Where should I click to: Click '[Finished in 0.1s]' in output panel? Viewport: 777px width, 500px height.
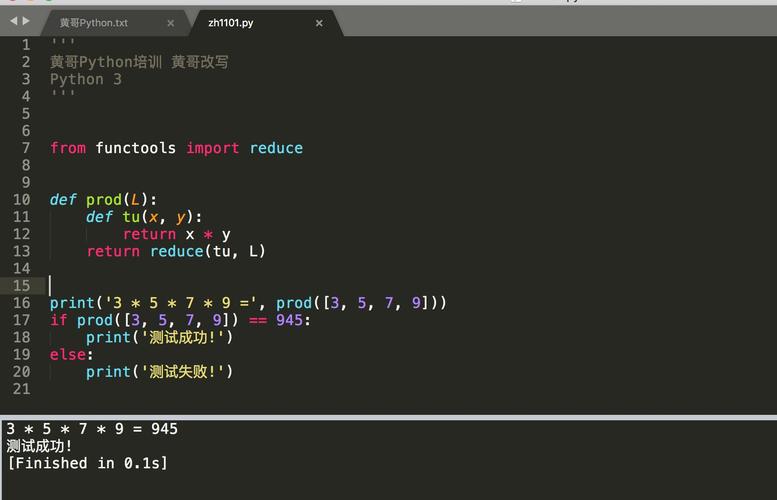coord(88,463)
